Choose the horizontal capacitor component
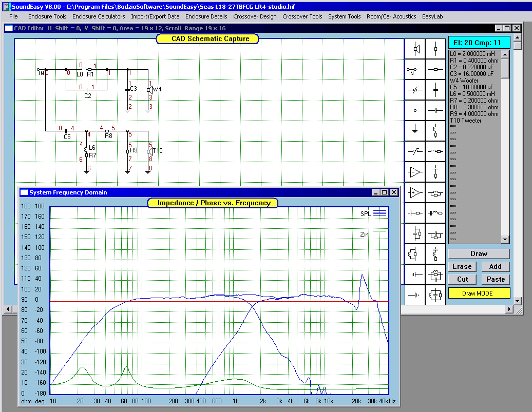This screenshot has height=412, width=532. (435, 110)
